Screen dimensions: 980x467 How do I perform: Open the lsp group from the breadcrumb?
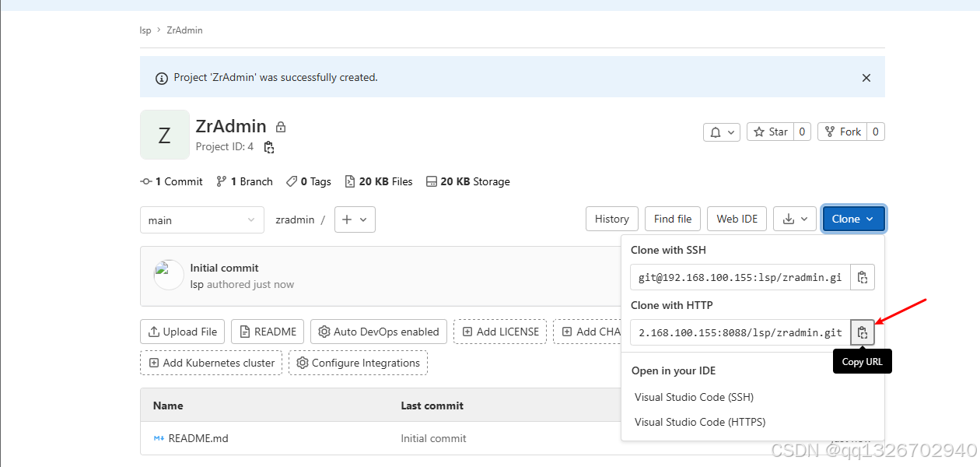tap(145, 30)
